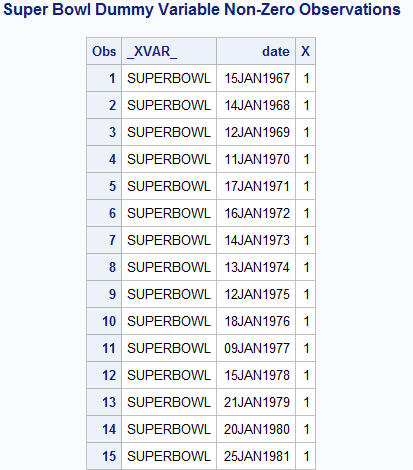This screenshot has height=470, width=413.
Task: Click the X value in observation 12 row
Action: pyautogui.click(x=306, y=375)
